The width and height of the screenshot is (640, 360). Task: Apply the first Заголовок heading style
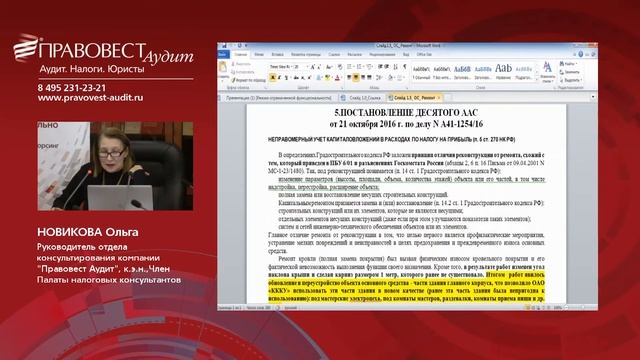pos(462,72)
